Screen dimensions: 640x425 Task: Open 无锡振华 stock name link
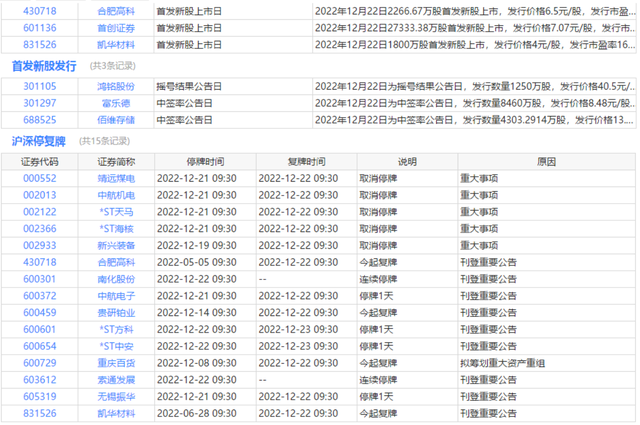[x=116, y=396]
